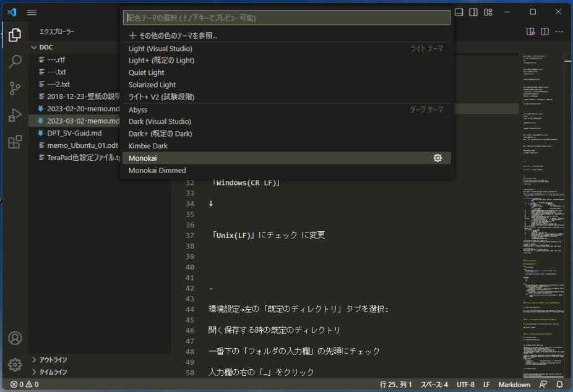Click the エクスプローラー panel title
The width and height of the screenshot is (573, 392).
57,32
